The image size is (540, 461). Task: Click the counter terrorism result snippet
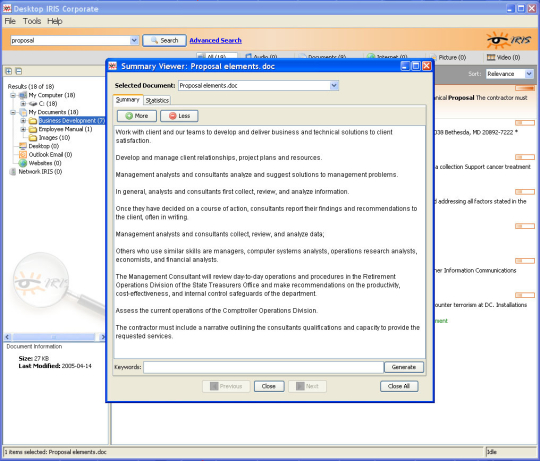(481, 305)
